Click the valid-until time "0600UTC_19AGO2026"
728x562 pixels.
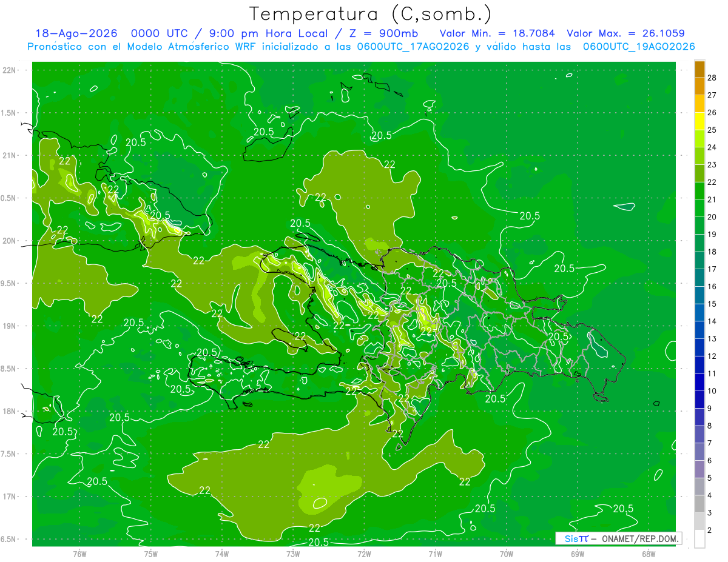[639, 47]
